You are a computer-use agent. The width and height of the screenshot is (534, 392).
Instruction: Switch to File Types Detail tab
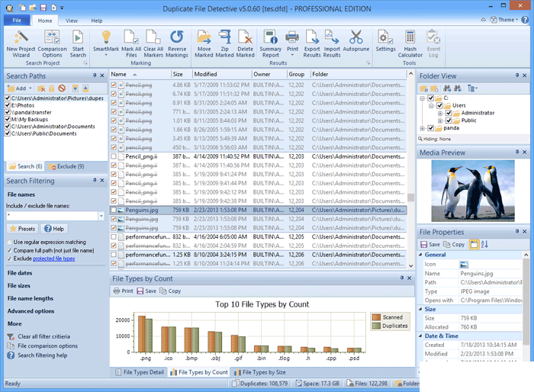tap(140, 372)
